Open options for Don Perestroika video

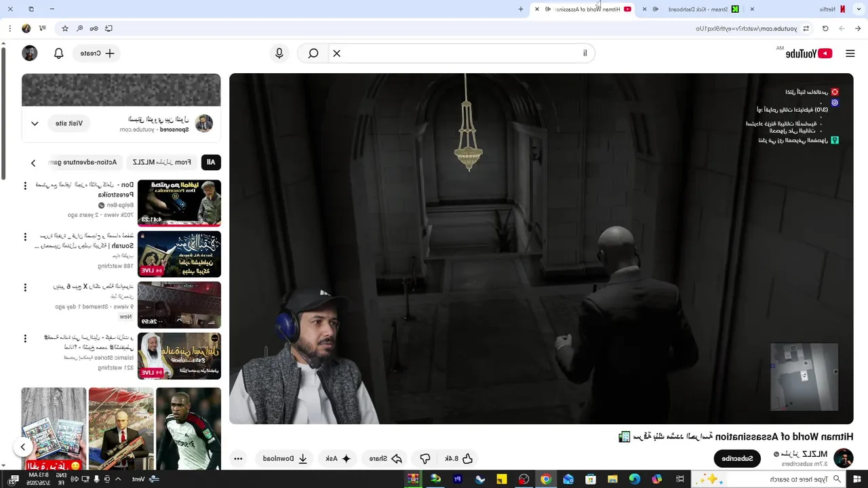[x=25, y=186]
